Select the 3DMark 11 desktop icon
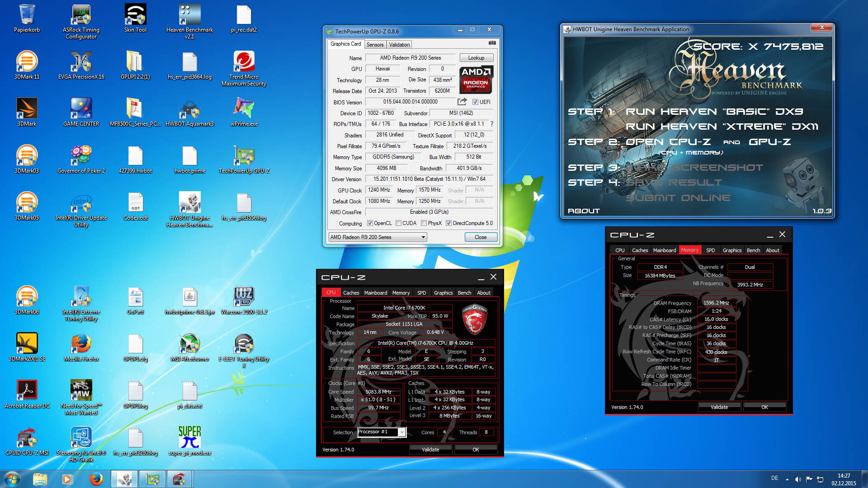This screenshot has height=488, width=868. click(x=27, y=65)
